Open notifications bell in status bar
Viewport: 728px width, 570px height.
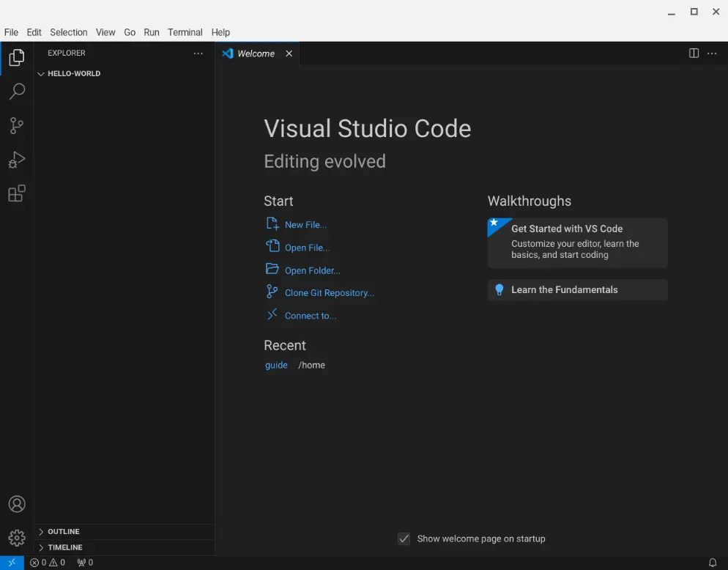(713, 563)
